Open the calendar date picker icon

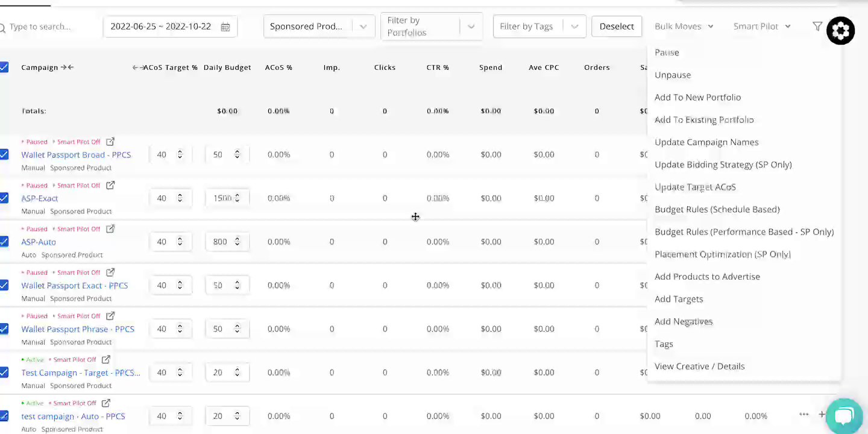point(225,27)
